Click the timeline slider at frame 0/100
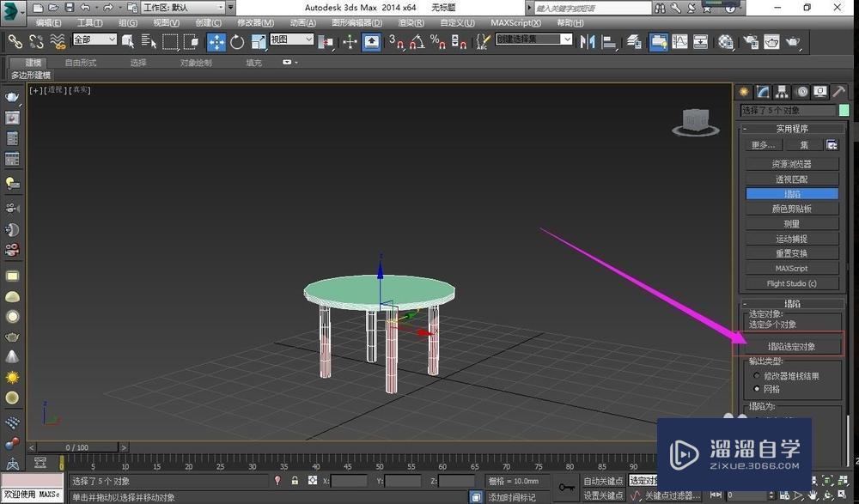859x504 pixels. click(77, 447)
